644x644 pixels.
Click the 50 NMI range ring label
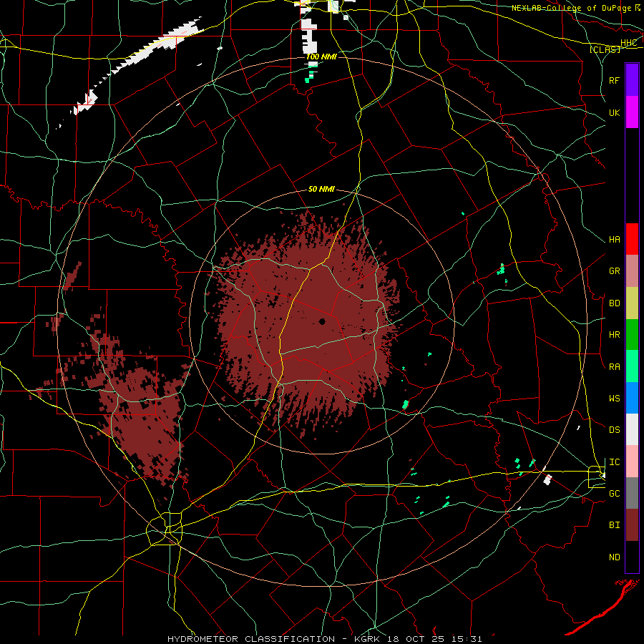(x=321, y=189)
